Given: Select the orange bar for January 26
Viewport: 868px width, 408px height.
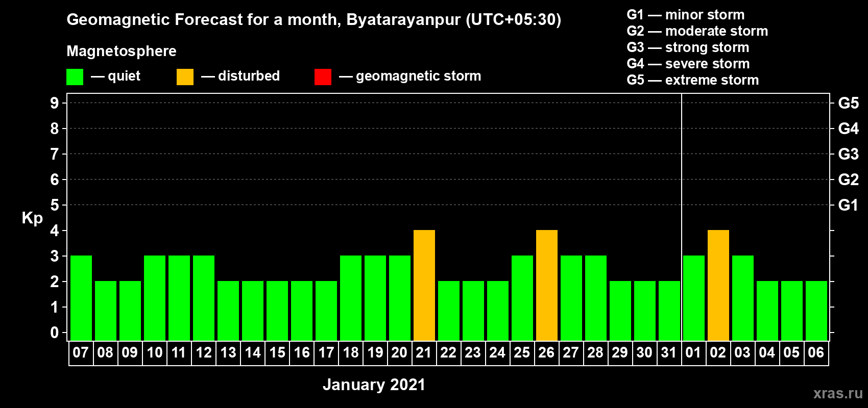Looking at the screenshot, I should pyautogui.click(x=547, y=285).
